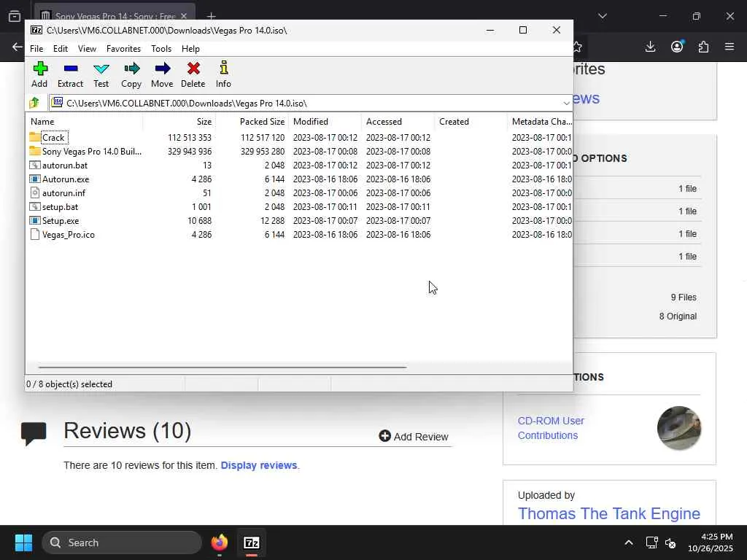This screenshot has height=560, width=747.
Task: Sort by Packed Size column header
Action: point(252,122)
